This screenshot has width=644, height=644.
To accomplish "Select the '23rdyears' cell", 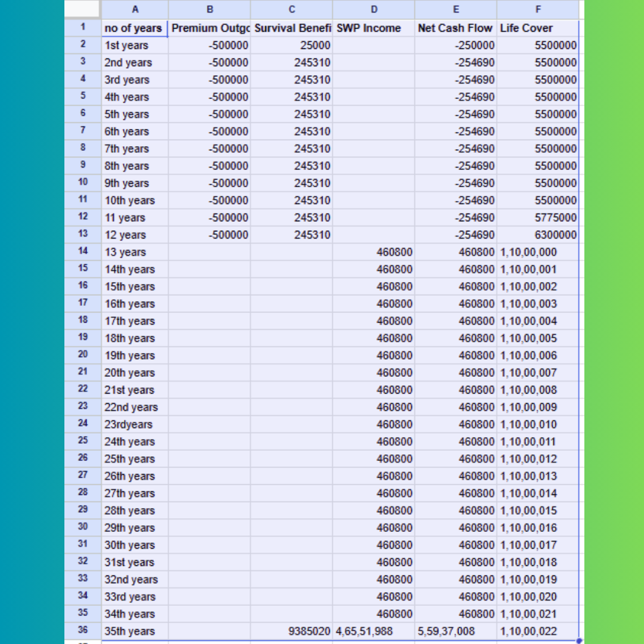I will pos(135,425).
